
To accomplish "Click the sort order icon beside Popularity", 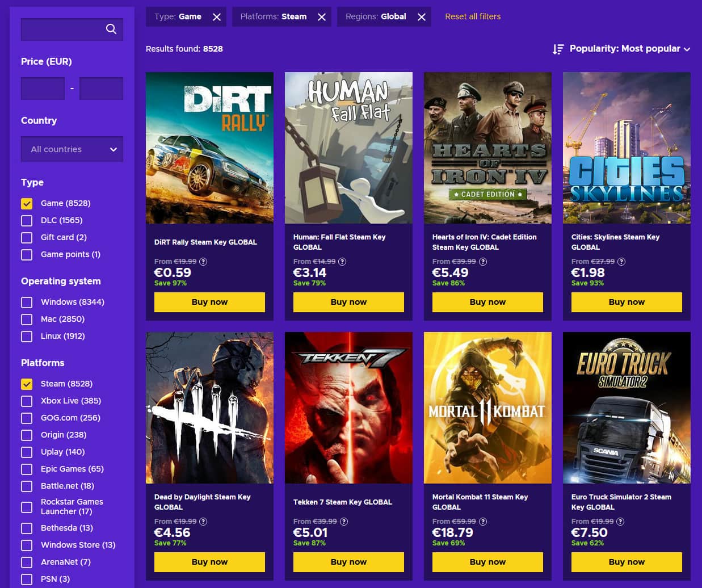I will (558, 49).
